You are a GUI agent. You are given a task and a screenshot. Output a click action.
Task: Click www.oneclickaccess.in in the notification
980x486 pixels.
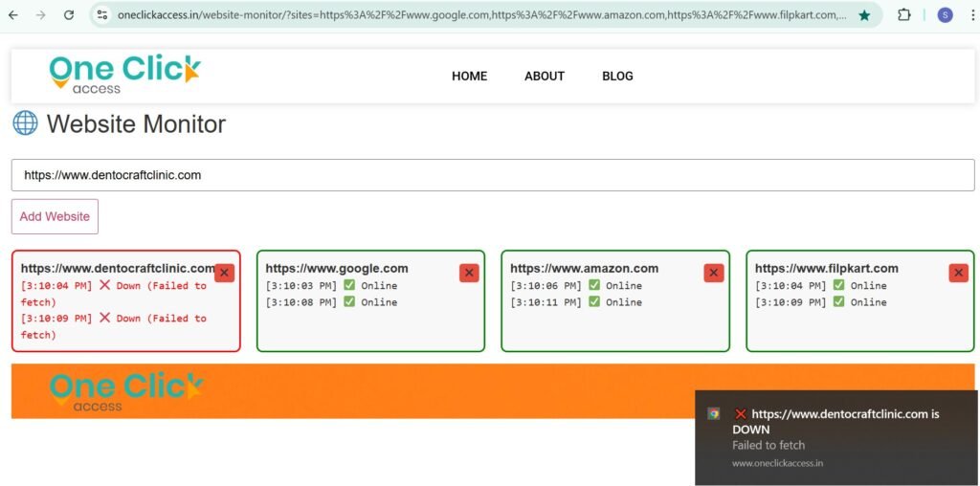pos(777,463)
